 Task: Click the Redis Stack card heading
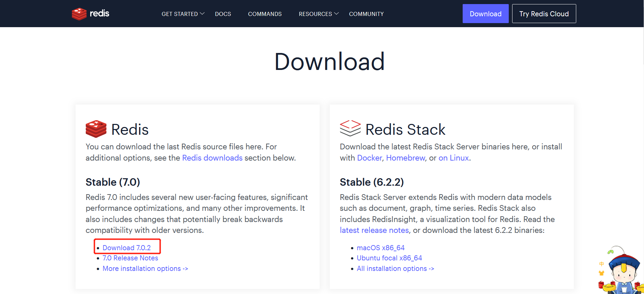(405, 129)
